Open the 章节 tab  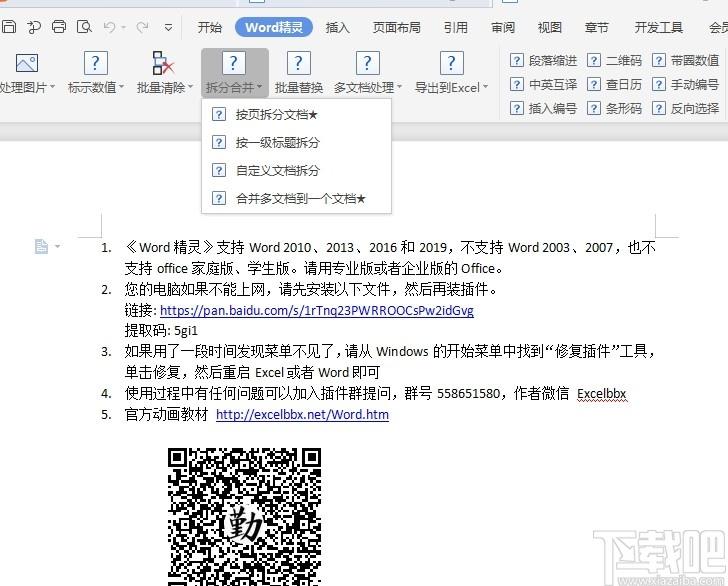click(597, 27)
